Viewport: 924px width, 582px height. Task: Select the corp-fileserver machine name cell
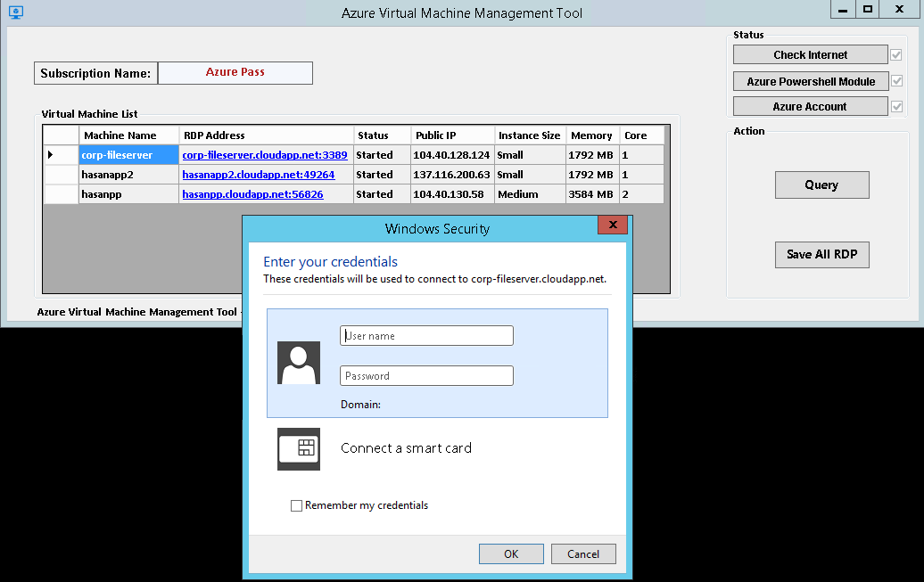(129, 155)
